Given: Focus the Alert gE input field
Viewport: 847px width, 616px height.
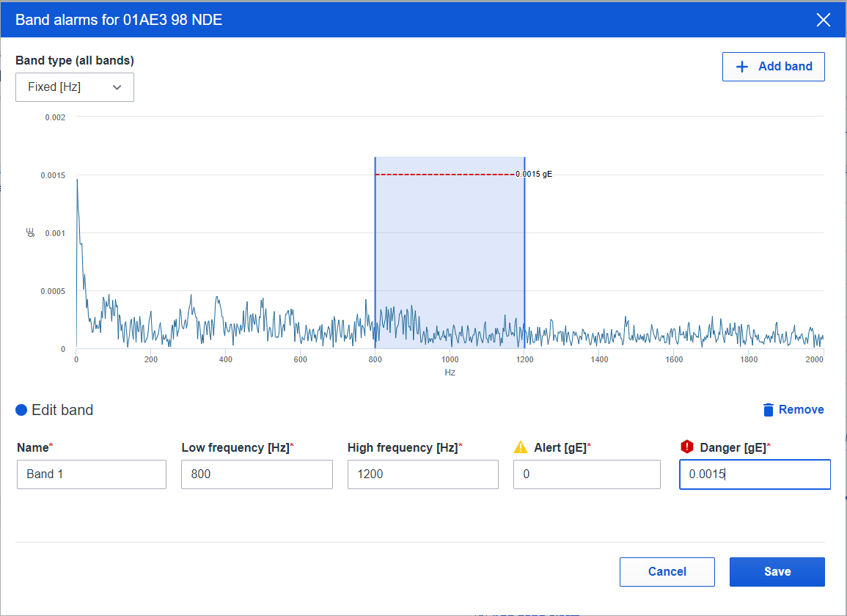Looking at the screenshot, I should pyautogui.click(x=587, y=474).
